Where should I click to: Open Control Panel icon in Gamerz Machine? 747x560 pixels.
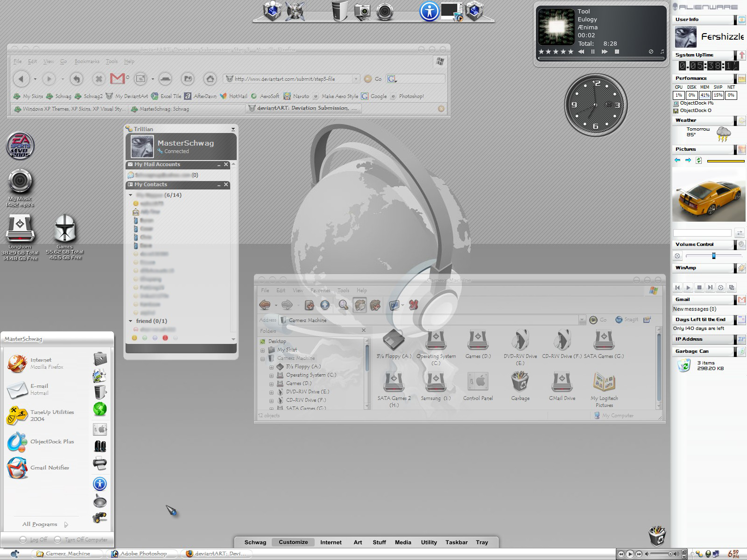click(x=478, y=382)
